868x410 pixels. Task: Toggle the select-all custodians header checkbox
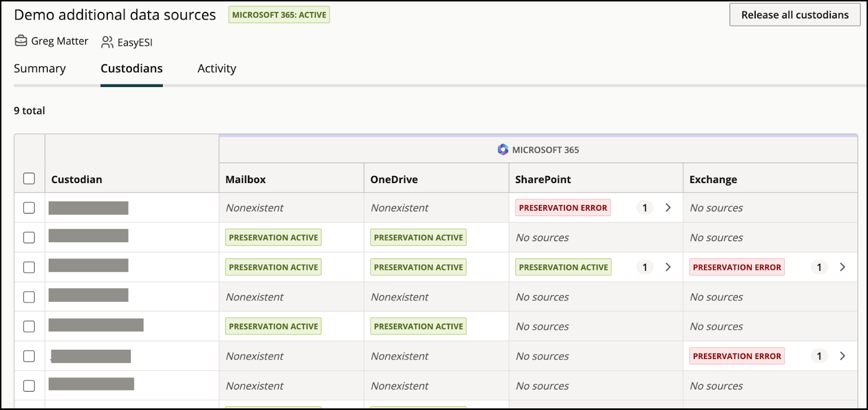[x=29, y=179]
